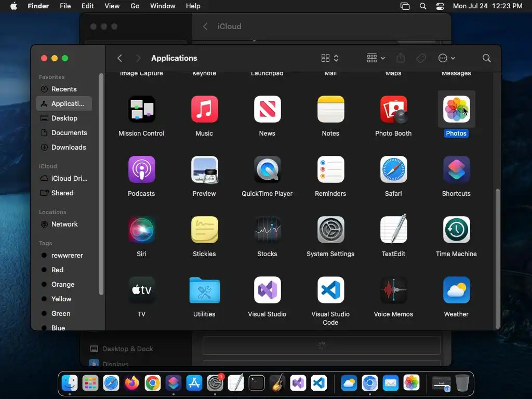
Task: Select the TextEdit icon in Applications folder
Action: [x=393, y=229]
